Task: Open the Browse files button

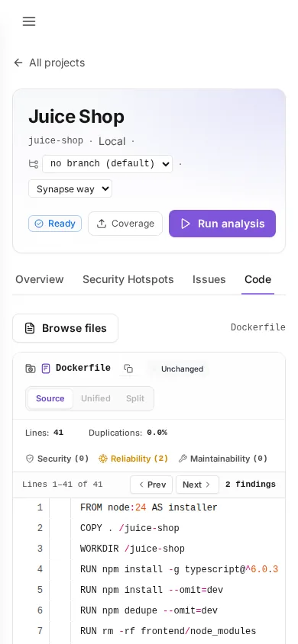Action: (x=66, y=328)
